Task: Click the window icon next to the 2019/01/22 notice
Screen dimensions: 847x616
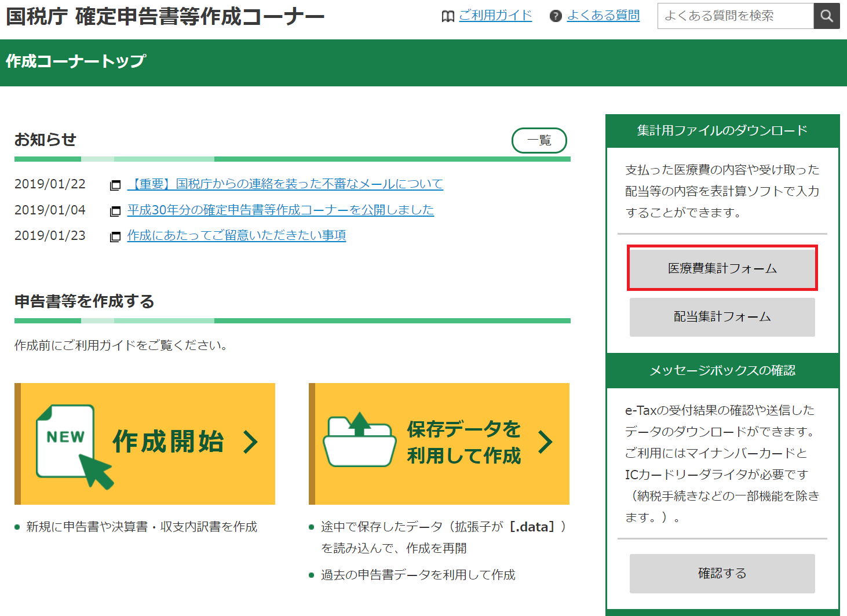Action: tap(115, 185)
